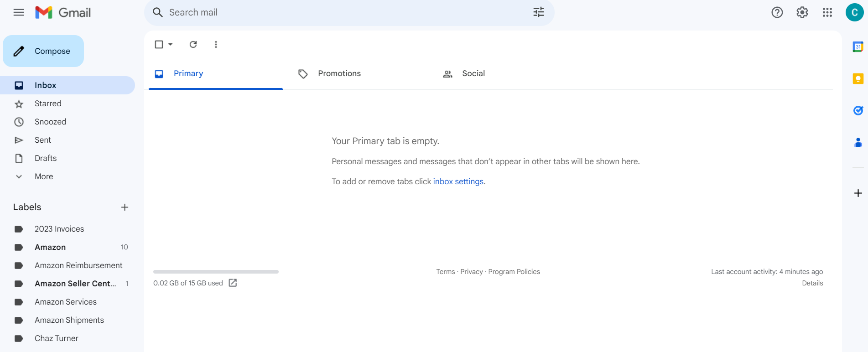
Task: Open the account avatar C
Action: pyautogui.click(x=854, y=12)
